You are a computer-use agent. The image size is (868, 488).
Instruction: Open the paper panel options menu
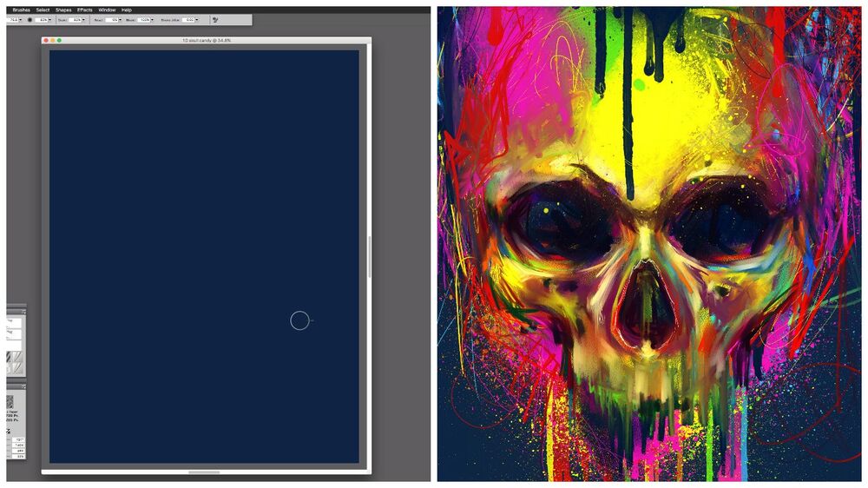(x=23, y=386)
